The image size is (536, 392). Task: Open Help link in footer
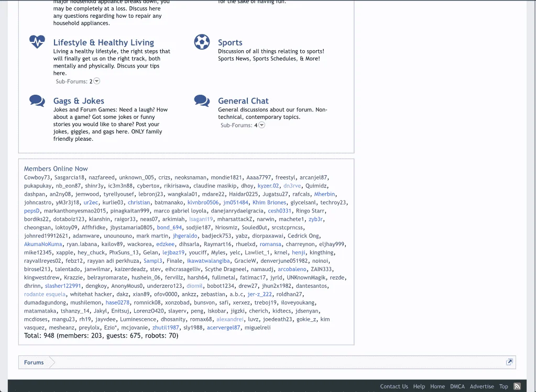click(419, 387)
